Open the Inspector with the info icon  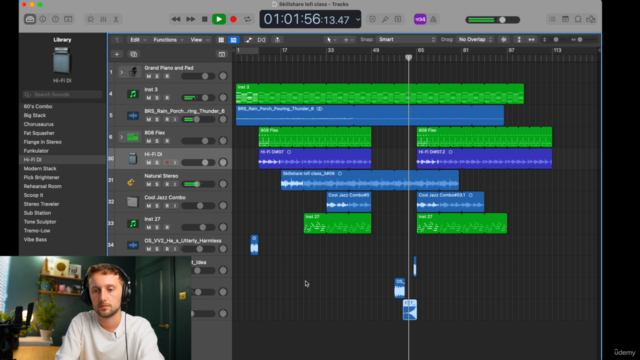pos(43,19)
